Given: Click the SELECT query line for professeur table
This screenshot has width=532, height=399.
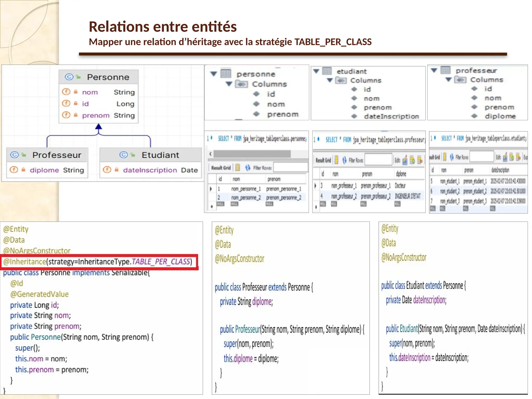Looking at the screenshot, I should 375,140.
